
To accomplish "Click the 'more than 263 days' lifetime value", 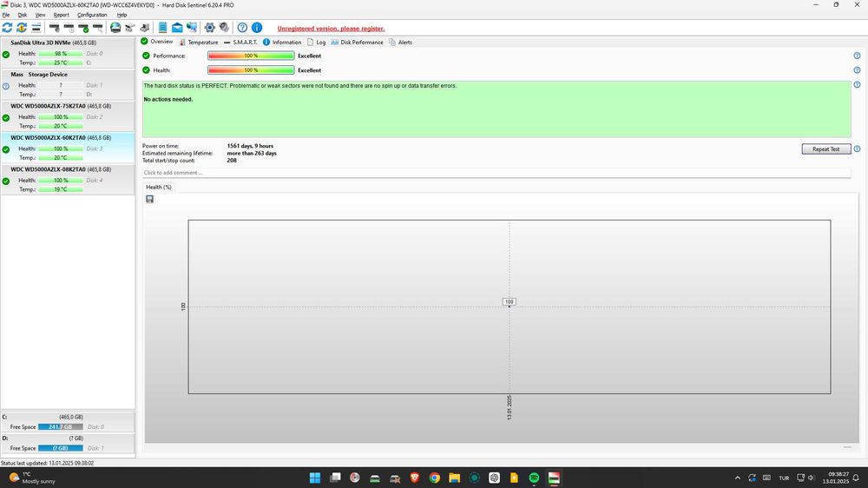I will pyautogui.click(x=252, y=154).
